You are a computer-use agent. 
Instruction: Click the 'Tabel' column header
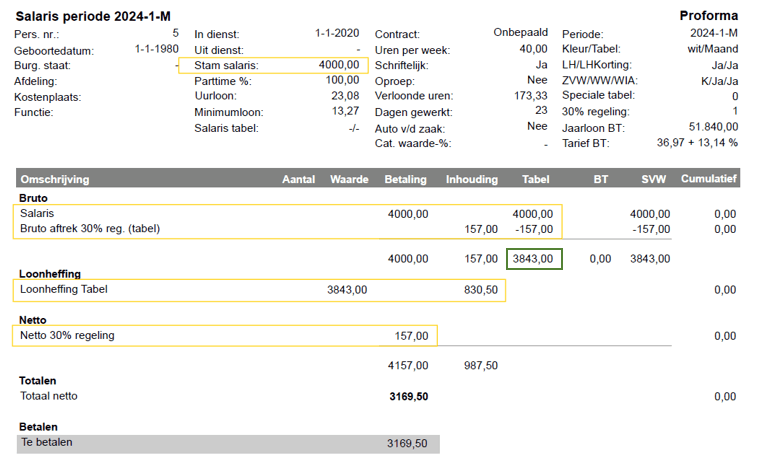coord(535,179)
